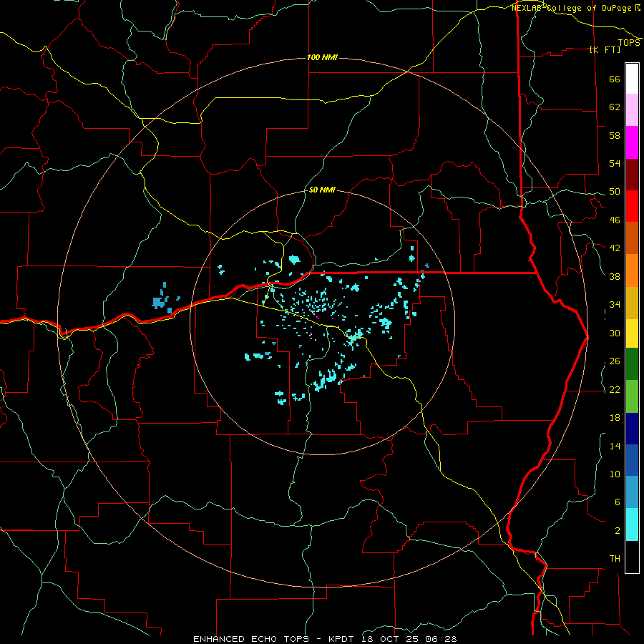This screenshot has width=644, height=644.
Task: Click the white top swatch in the legend
Action: 632,79
